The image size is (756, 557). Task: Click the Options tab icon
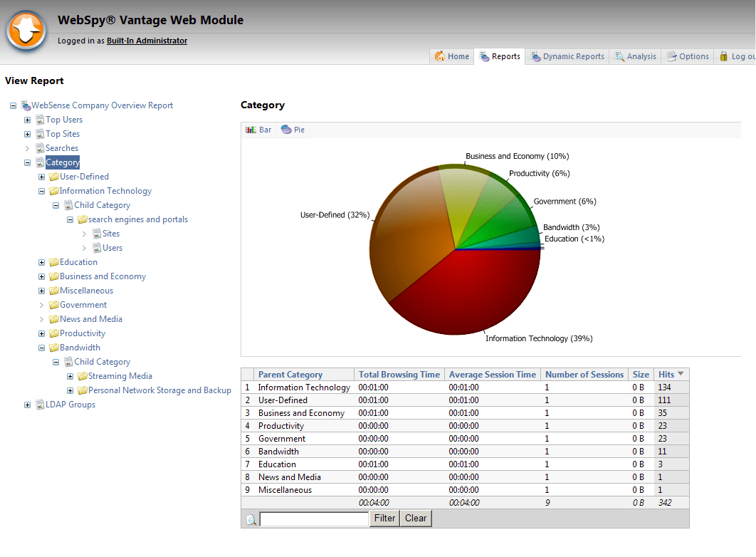point(671,56)
